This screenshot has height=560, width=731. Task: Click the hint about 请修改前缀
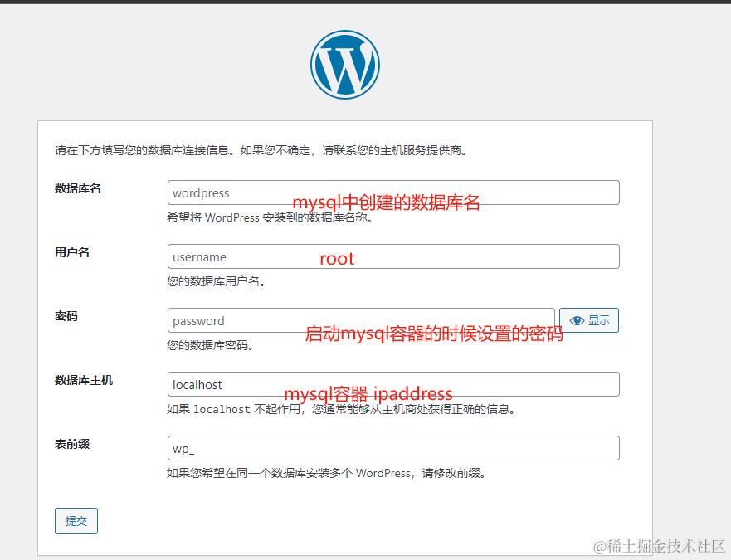point(326,473)
